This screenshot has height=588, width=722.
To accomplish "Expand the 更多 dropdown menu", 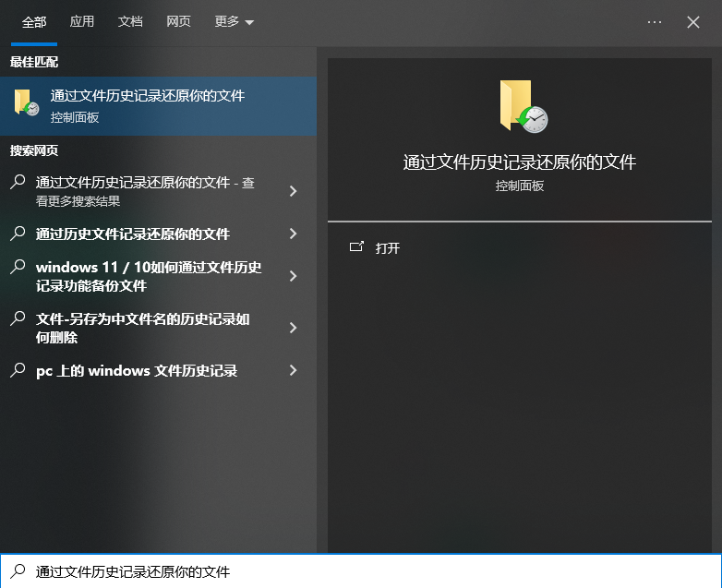I will click(x=234, y=22).
